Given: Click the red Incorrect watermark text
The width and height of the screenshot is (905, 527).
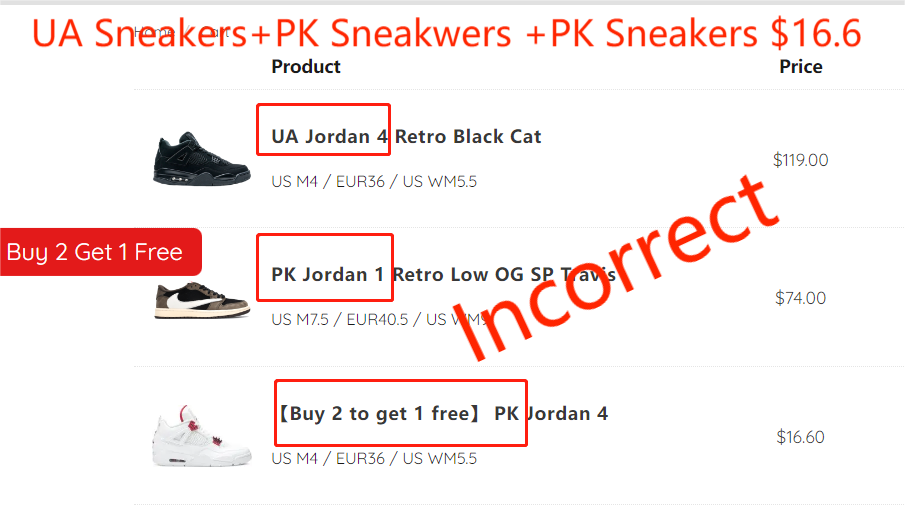Looking at the screenshot, I should coord(616,268).
